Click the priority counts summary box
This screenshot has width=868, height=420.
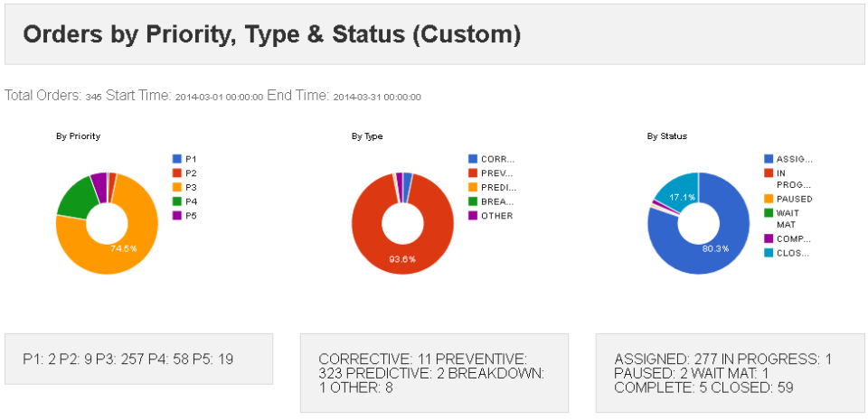tap(138, 359)
